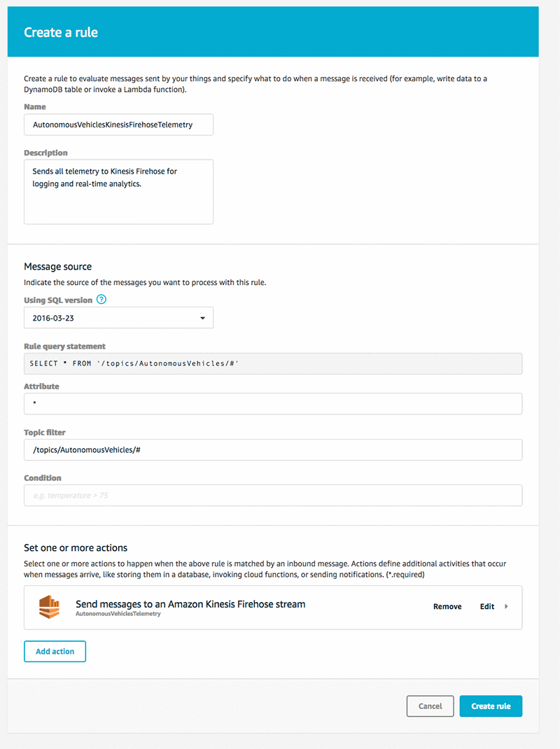Click the Kinesis Firehose action icon

[x=49, y=607]
